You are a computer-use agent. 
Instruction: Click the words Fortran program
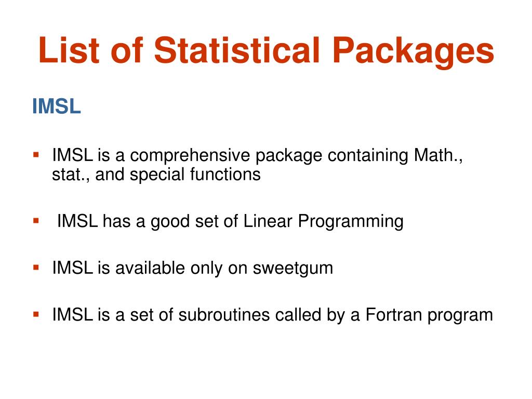pos(429,315)
